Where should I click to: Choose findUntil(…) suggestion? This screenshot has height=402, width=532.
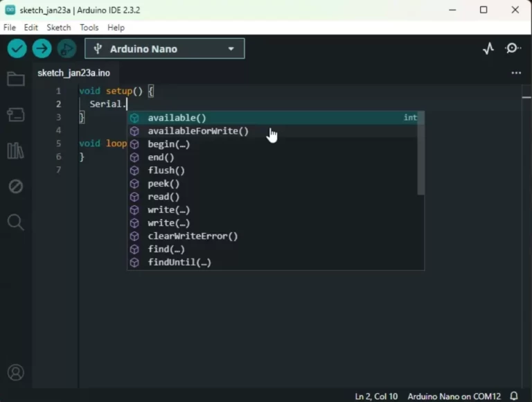[x=273, y=263]
